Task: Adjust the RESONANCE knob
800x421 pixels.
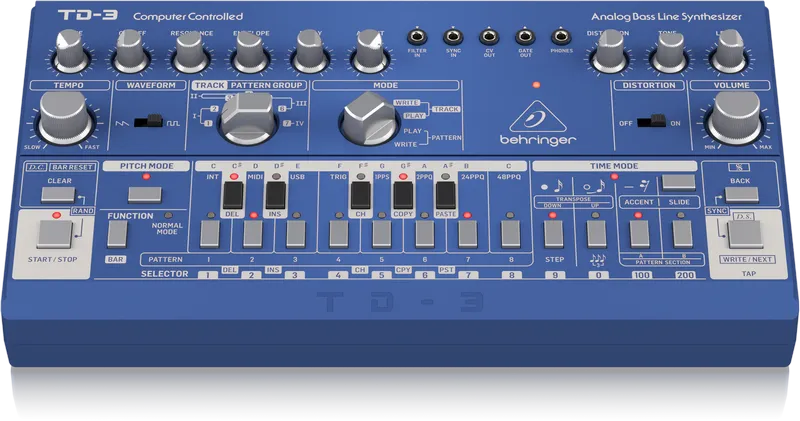Action: tap(191, 52)
